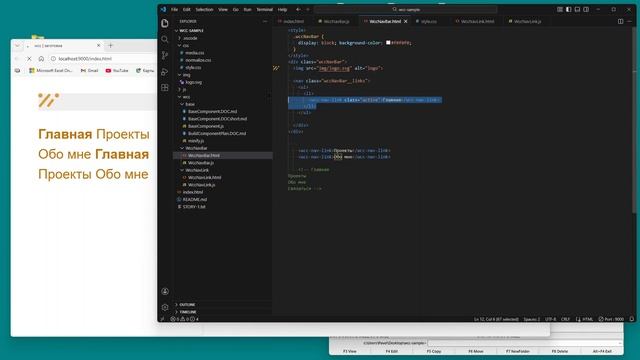Open the Edit menu
This screenshot has width=640, height=360.
click(x=187, y=9)
